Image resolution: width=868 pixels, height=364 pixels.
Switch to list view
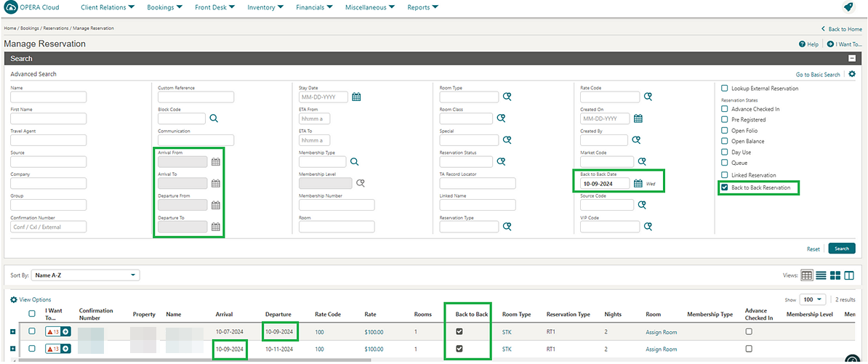pyautogui.click(x=821, y=275)
